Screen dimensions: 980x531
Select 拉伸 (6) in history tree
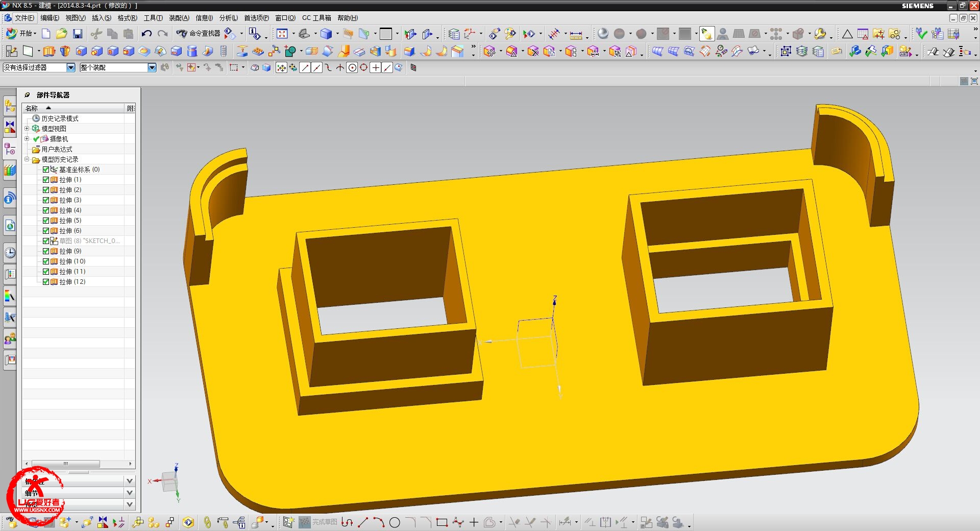[x=70, y=231]
